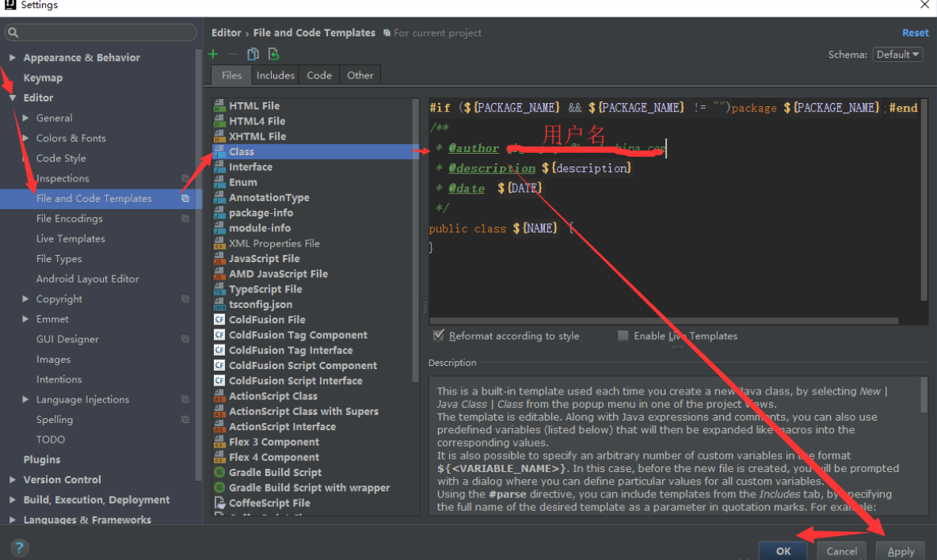Viewport: 937px width, 560px height.
Task: Expand the Emmet node
Action: pos(25,319)
